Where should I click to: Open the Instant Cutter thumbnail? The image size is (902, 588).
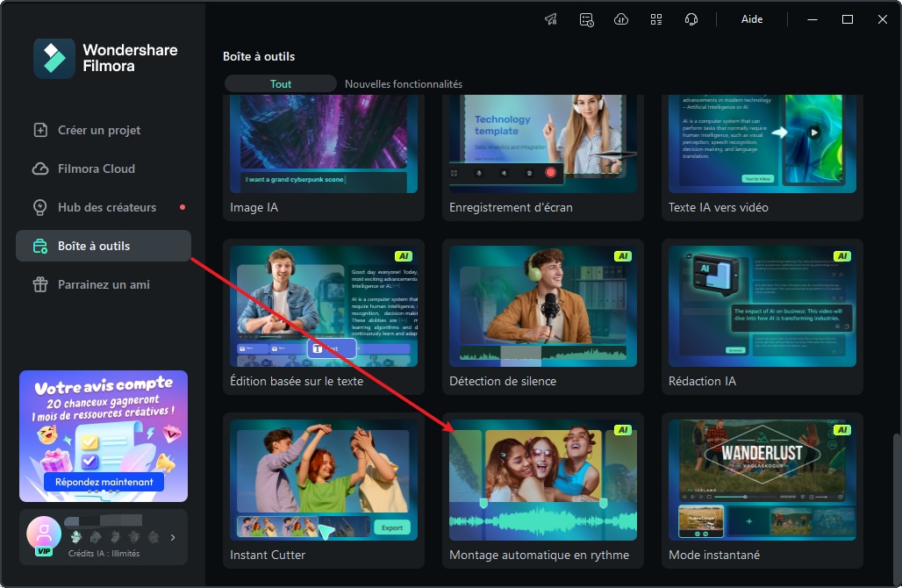[x=324, y=480]
